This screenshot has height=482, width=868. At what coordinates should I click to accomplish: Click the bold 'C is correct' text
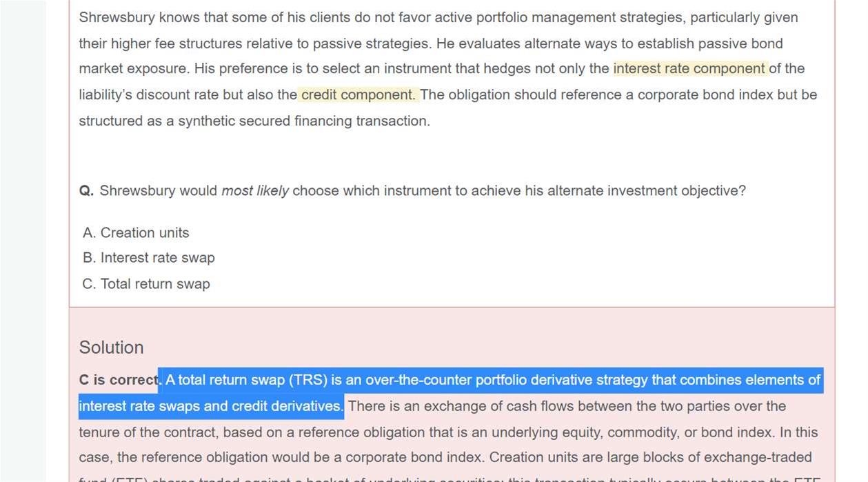pos(118,380)
